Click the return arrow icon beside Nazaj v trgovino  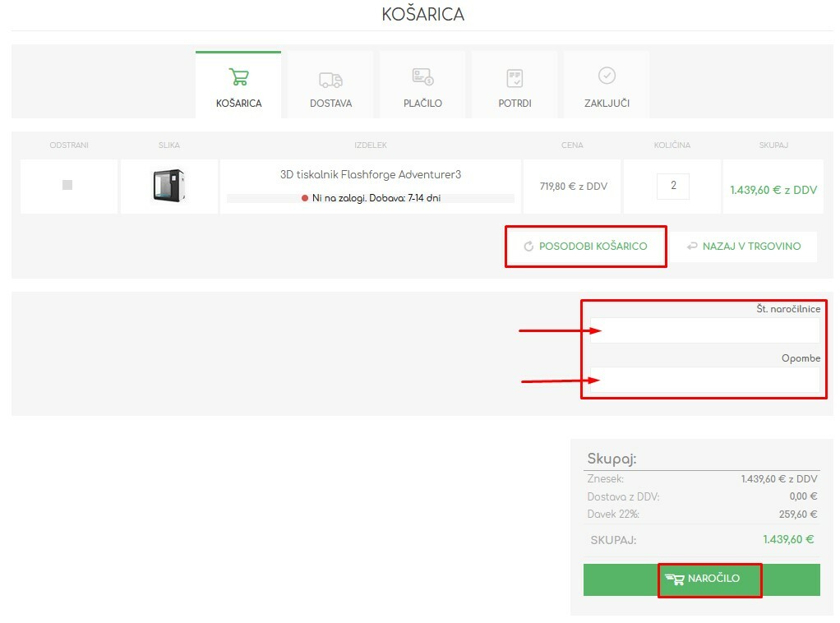click(692, 247)
